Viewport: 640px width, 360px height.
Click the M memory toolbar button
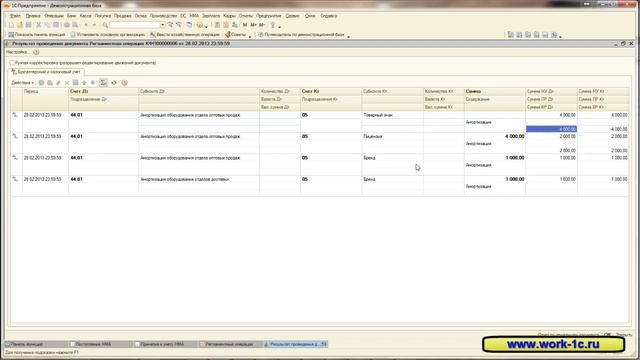(x=245, y=25)
